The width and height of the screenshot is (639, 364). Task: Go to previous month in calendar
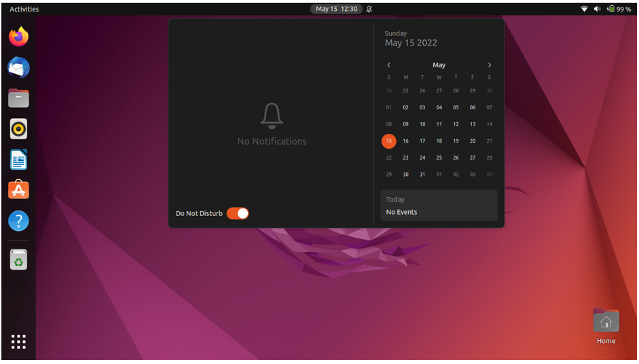[389, 65]
